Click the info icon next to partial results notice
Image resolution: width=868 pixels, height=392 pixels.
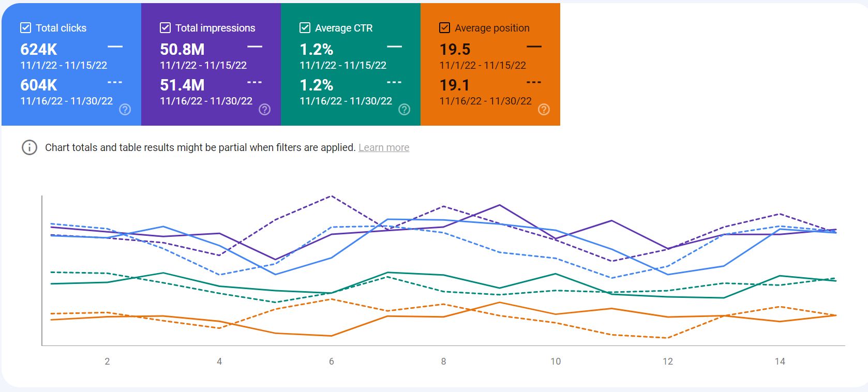pos(28,147)
